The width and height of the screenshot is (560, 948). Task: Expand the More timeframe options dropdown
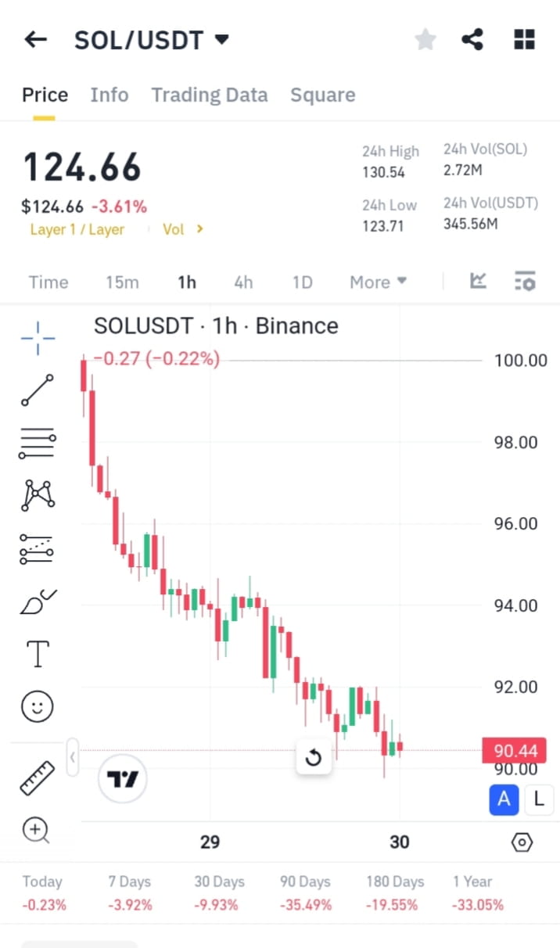click(378, 282)
